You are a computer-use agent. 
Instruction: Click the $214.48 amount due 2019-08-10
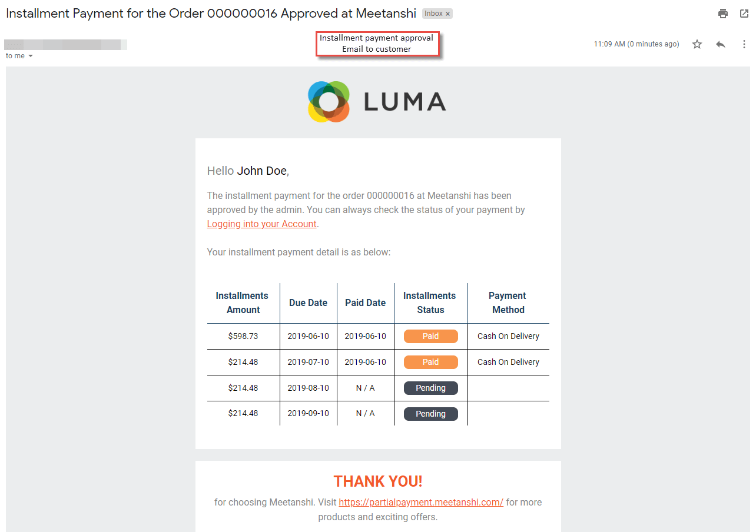click(x=243, y=388)
